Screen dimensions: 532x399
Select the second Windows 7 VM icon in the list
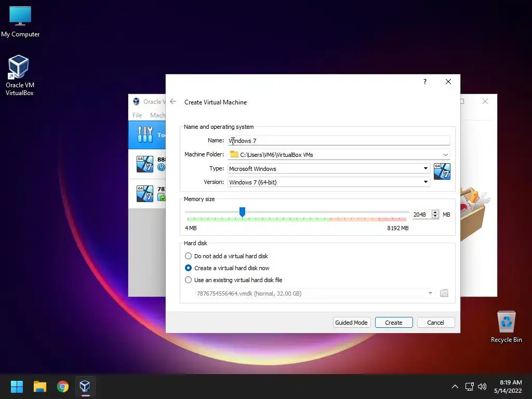click(x=145, y=193)
